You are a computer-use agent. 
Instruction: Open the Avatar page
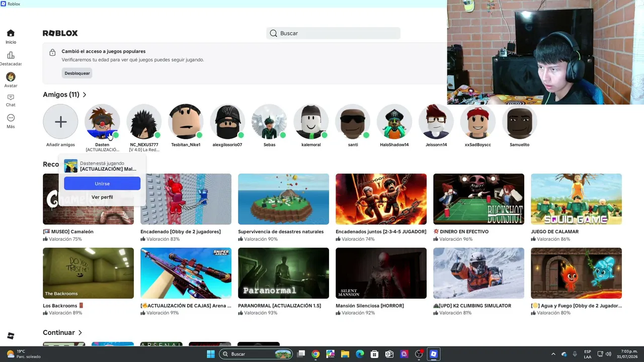(x=11, y=80)
